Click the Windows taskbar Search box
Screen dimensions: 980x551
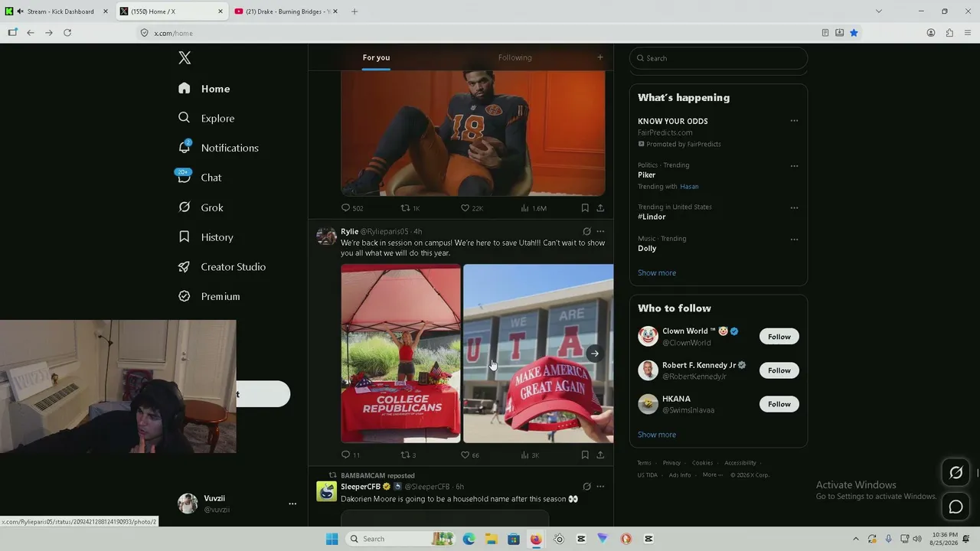click(401, 539)
